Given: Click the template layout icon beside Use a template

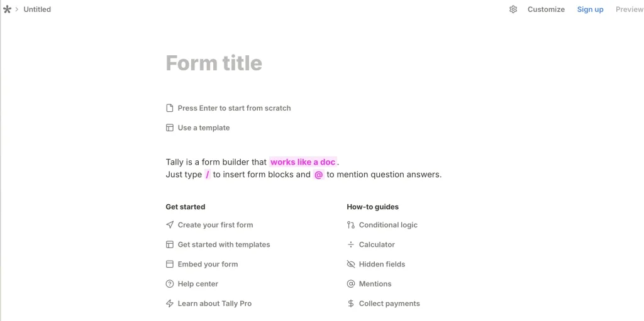Looking at the screenshot, I should click(170, 128).
